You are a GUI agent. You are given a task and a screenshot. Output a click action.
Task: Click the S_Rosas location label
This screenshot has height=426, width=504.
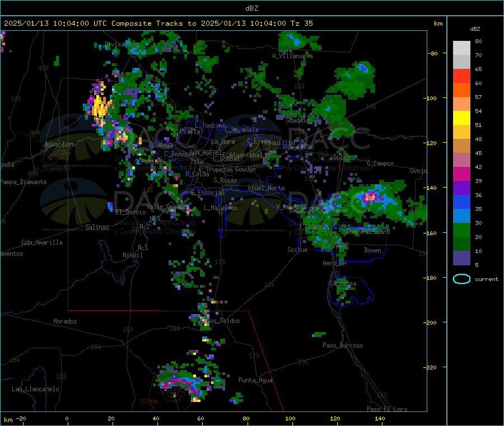coord(225,180)
